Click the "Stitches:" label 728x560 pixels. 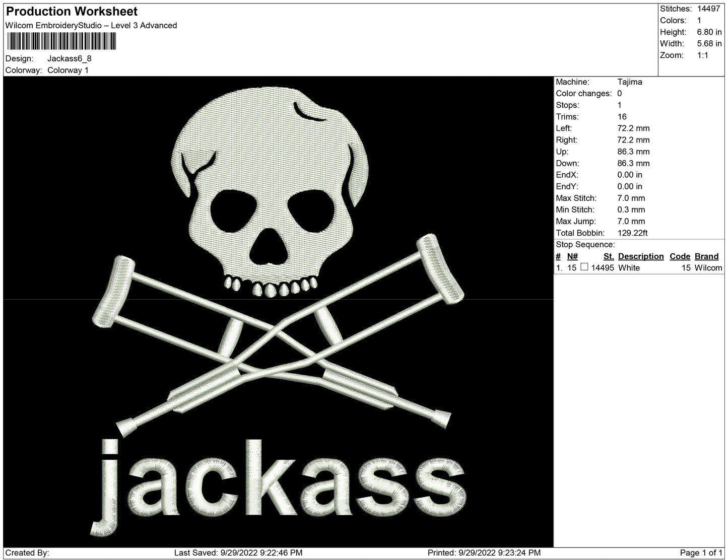(x=676, y=9)
